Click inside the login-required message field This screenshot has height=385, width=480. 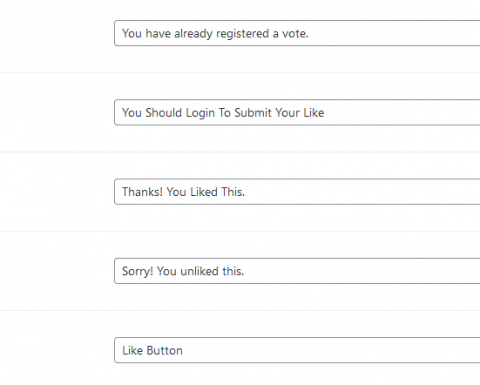(297, 112)
